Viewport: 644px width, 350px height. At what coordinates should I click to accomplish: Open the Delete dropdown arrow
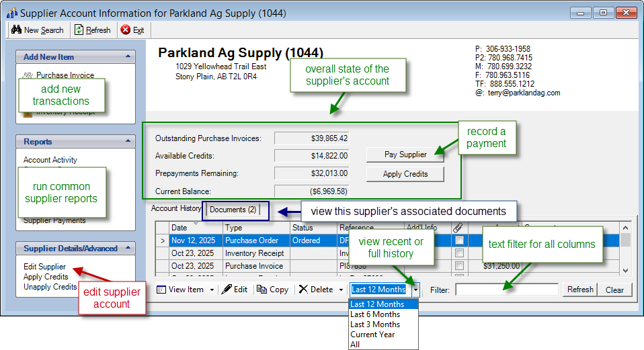(341, 290)
